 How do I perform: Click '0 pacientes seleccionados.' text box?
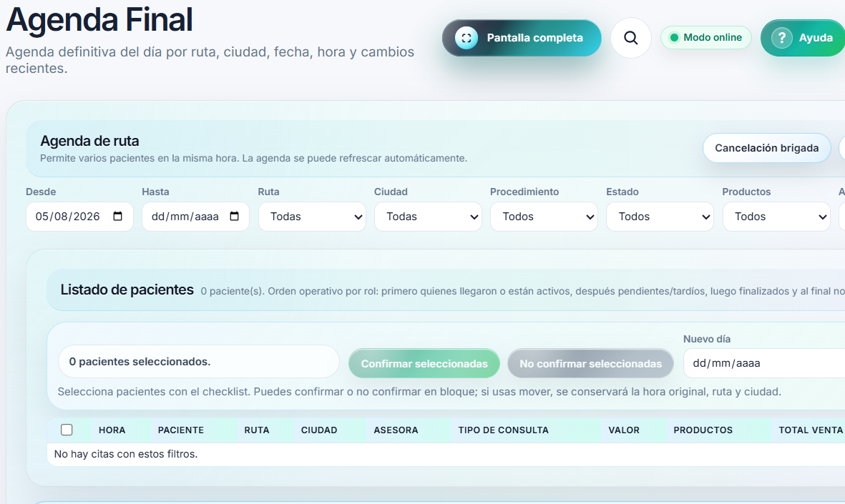tap(198, 361)
